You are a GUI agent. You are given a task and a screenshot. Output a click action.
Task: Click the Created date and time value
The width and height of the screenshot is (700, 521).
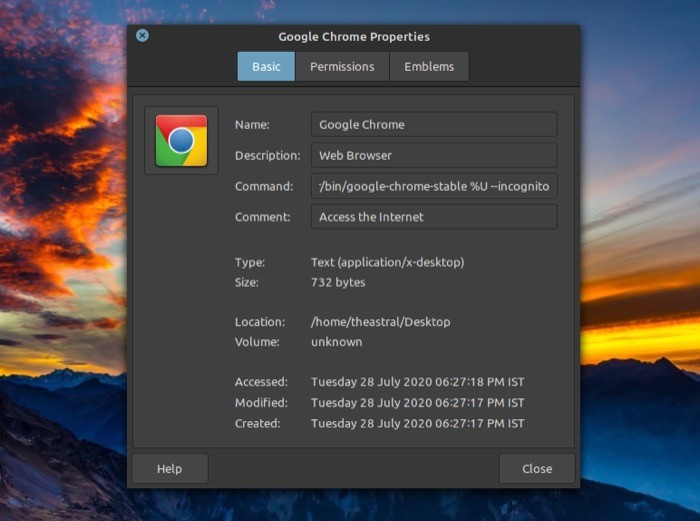click(x=417, y=423)
